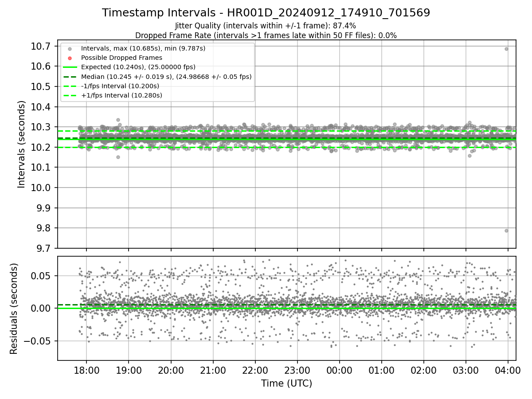Screen dimensions: 532x399
Task: Click the '10.2' y-axis tick label
Action: pyautogui.click(x=41, y=147)
